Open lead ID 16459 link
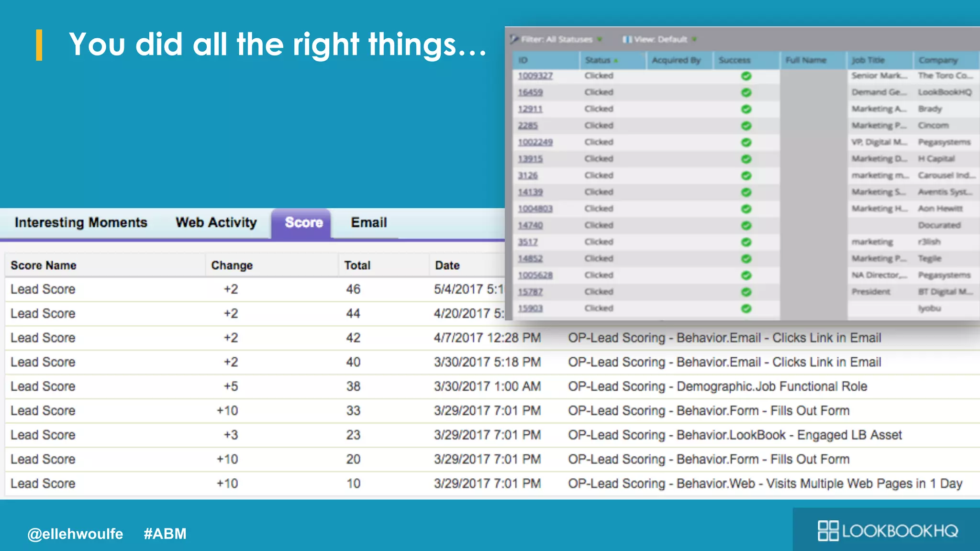The height and width of the screenshot is (551, 980). point(530,92)
